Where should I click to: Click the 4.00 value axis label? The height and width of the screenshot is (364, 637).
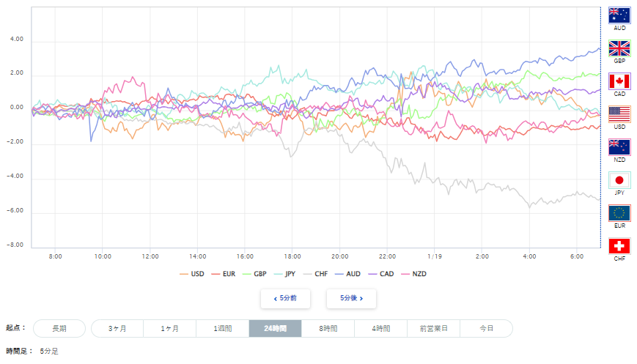coord(17,39)
